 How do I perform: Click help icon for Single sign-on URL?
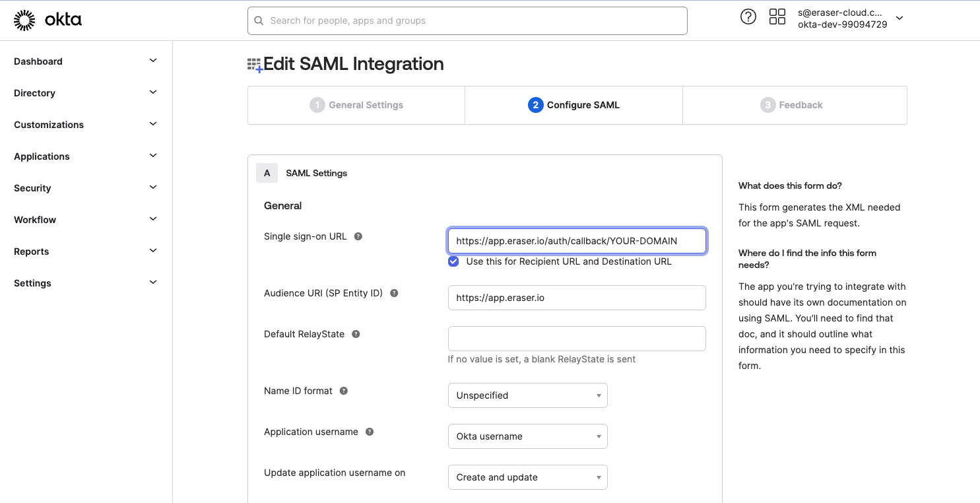pyautogui.click(x=358, y=236)
